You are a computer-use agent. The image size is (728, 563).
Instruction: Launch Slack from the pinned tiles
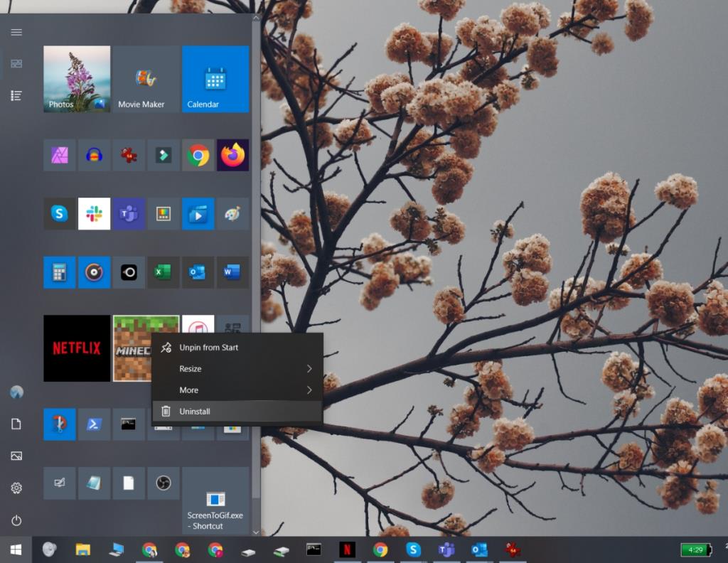95,213
